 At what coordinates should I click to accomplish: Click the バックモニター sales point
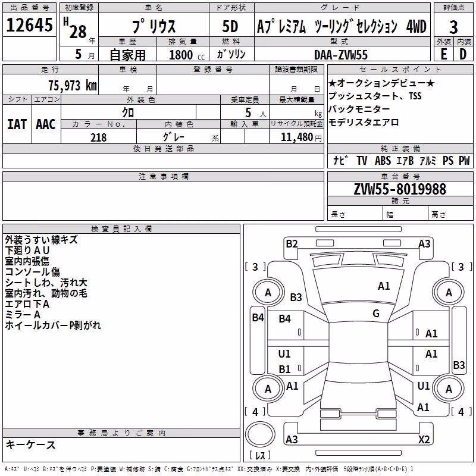coord(359,109)
